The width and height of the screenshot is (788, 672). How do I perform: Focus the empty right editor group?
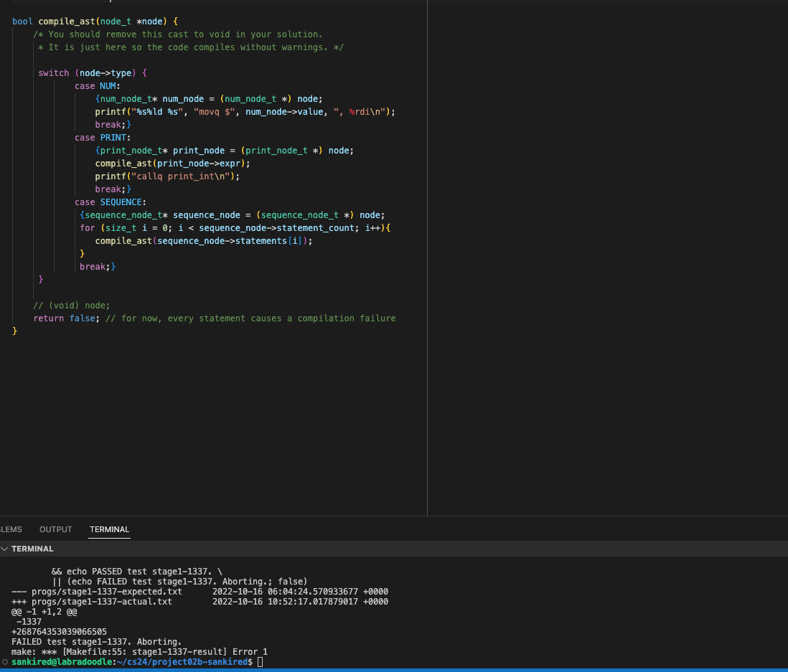click(x=607, y=258)
